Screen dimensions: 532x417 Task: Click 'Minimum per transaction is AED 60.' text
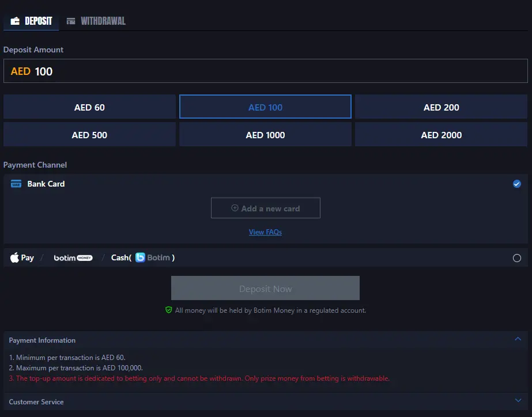67,358
